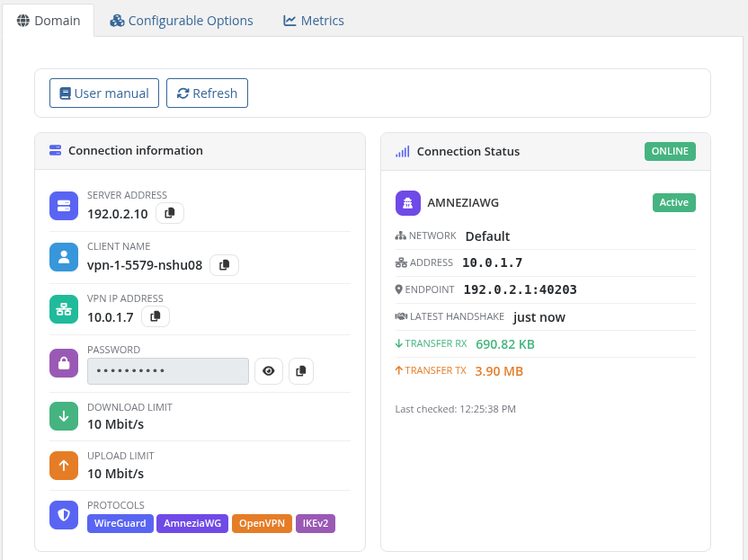The height and width of the screenshot is (560, 748).
Task: Click the download limit value 10 Mbit/s
Action: (x=115, y=424)
